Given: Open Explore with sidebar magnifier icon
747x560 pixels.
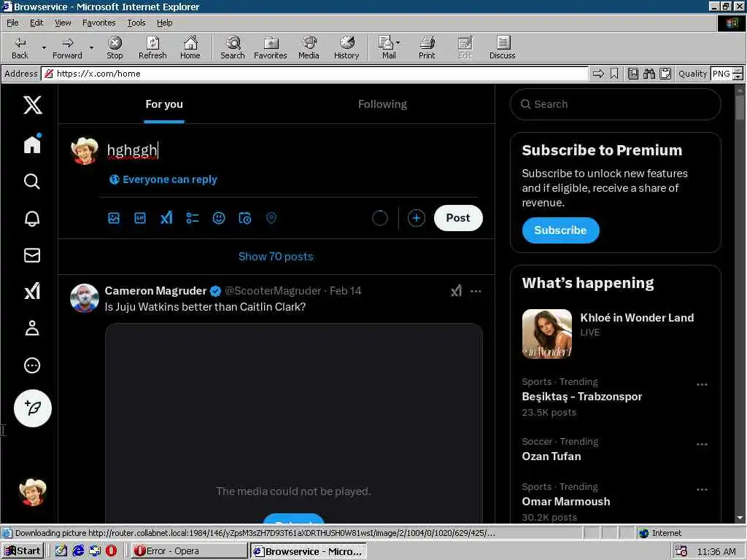Looking at the screenshot, I should click(x=32, y=182).
